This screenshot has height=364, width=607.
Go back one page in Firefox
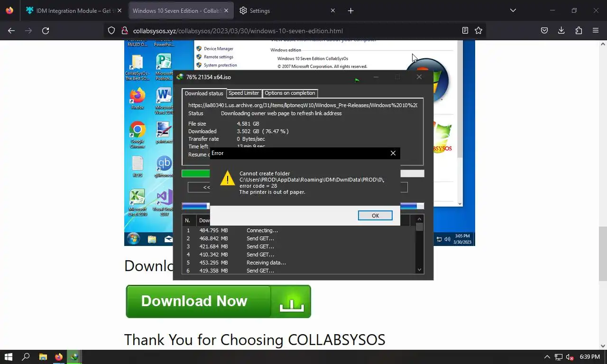[11, 31]
